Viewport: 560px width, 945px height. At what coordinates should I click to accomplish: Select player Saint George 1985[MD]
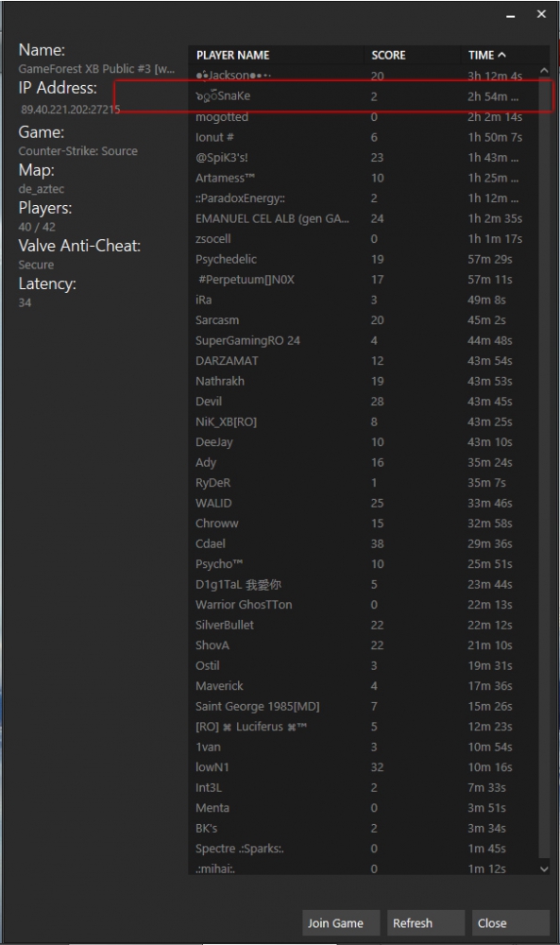tap(364, 706)
